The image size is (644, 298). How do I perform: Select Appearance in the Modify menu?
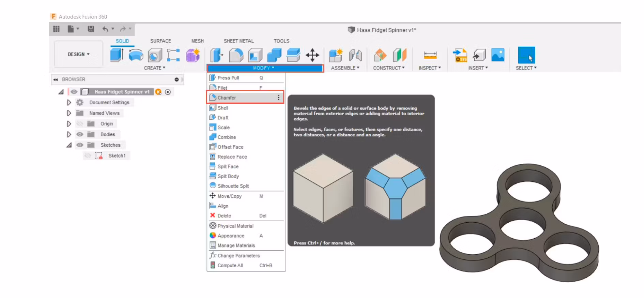[x=231, y=236]
